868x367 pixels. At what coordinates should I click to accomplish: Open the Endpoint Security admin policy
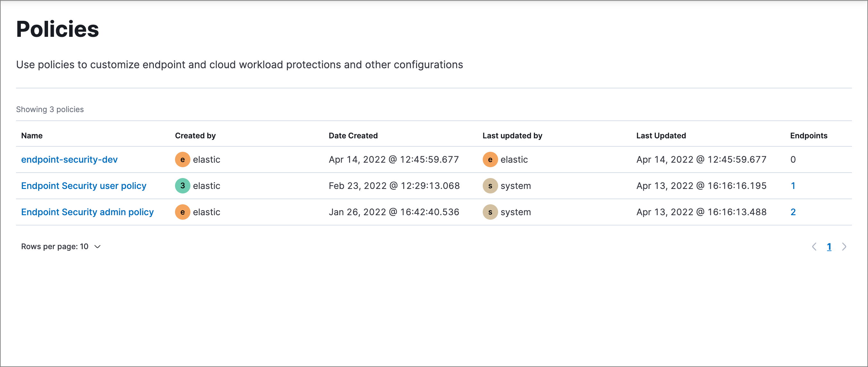[87, 212]
